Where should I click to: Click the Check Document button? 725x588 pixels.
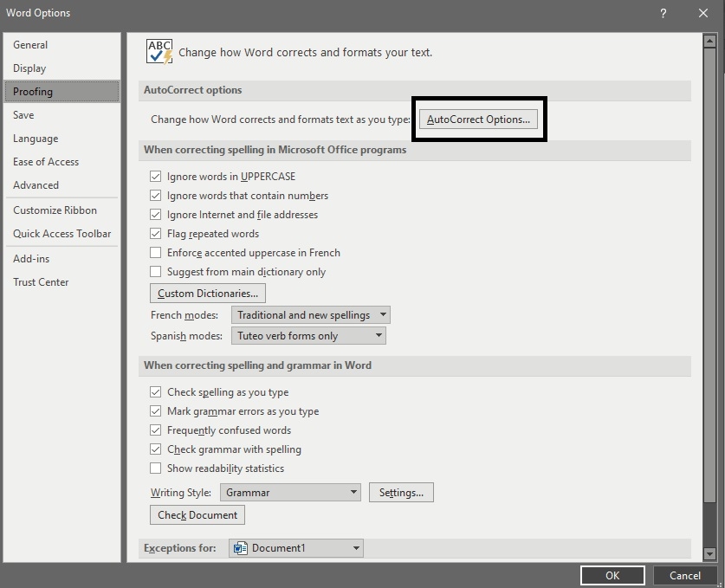pyautogui.click(x=197, y=515)
